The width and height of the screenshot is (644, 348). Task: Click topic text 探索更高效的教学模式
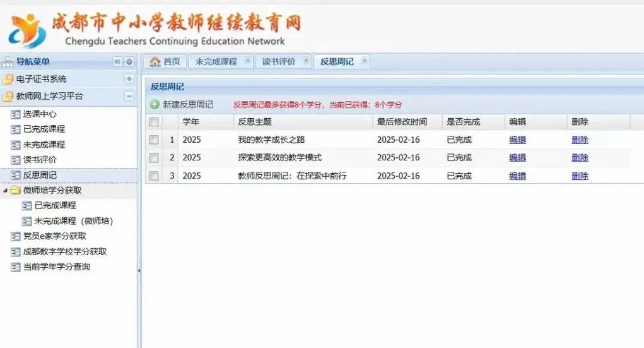click(279, 157)
